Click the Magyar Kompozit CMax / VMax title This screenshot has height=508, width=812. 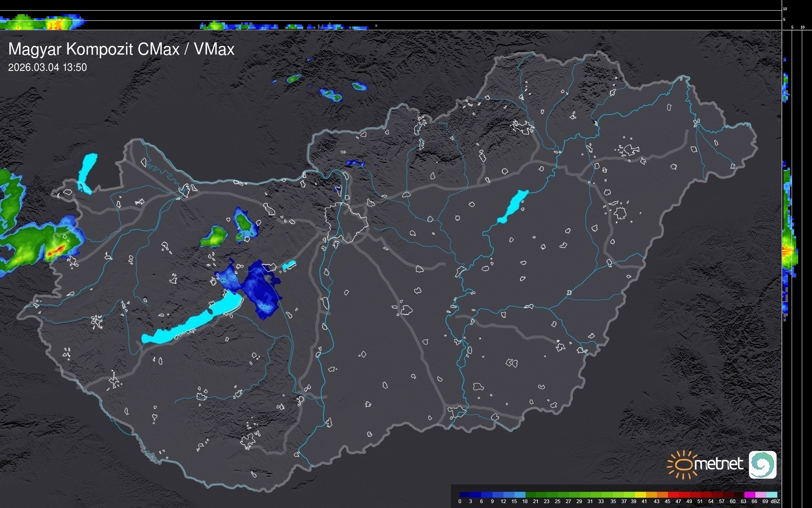(121, 49)
